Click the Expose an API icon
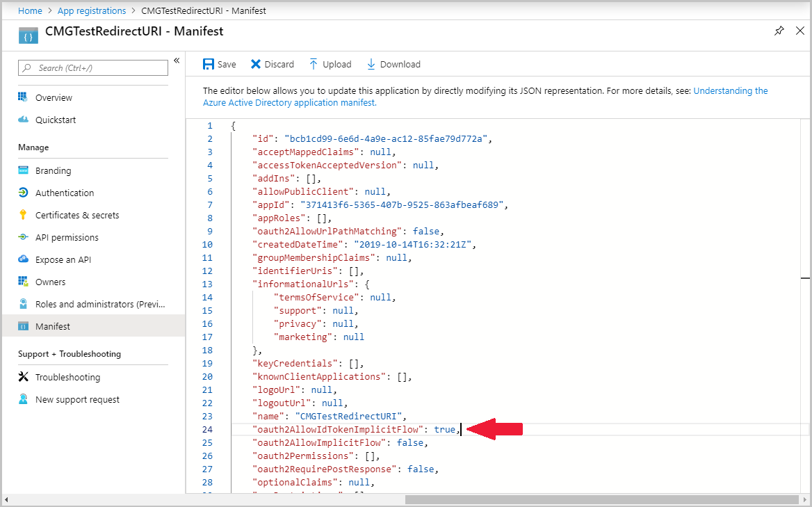 (24, 259)
